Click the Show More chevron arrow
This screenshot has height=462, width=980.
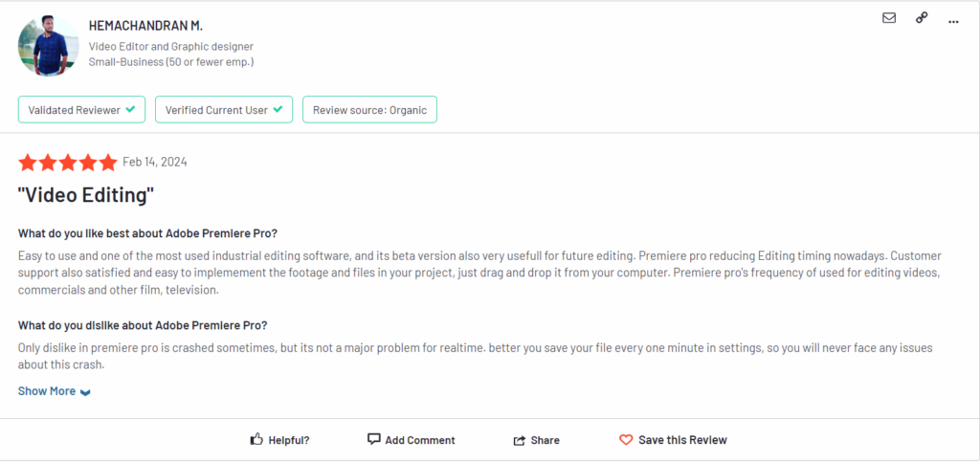pos(85,392)
